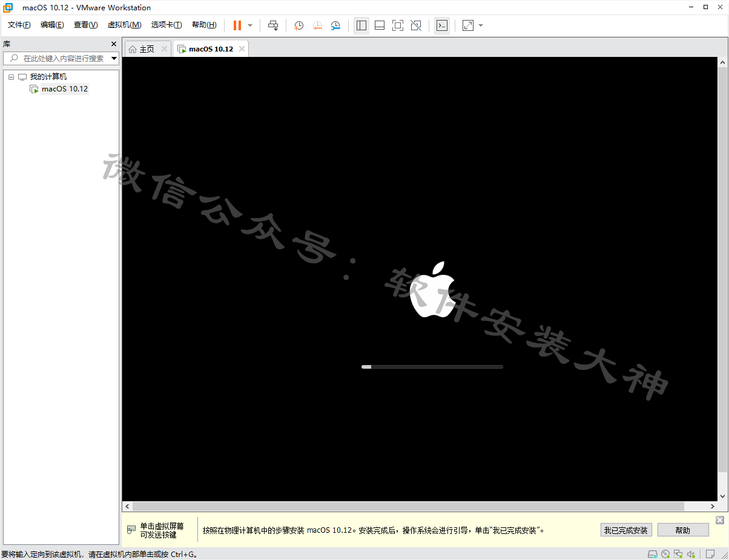Click the horizontal scrollbar right arrow
Screen dimensions: 729x560
coord(713,506)
